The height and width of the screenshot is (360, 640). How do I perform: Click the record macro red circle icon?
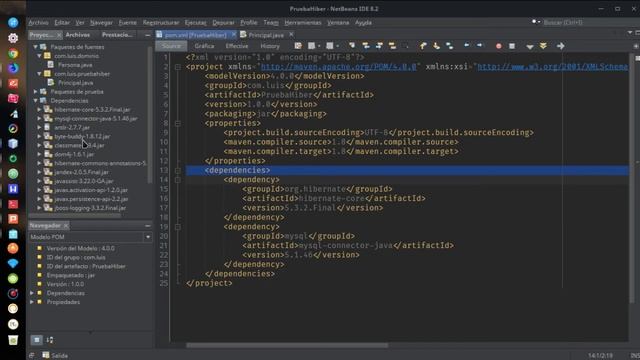pos(498,46)
